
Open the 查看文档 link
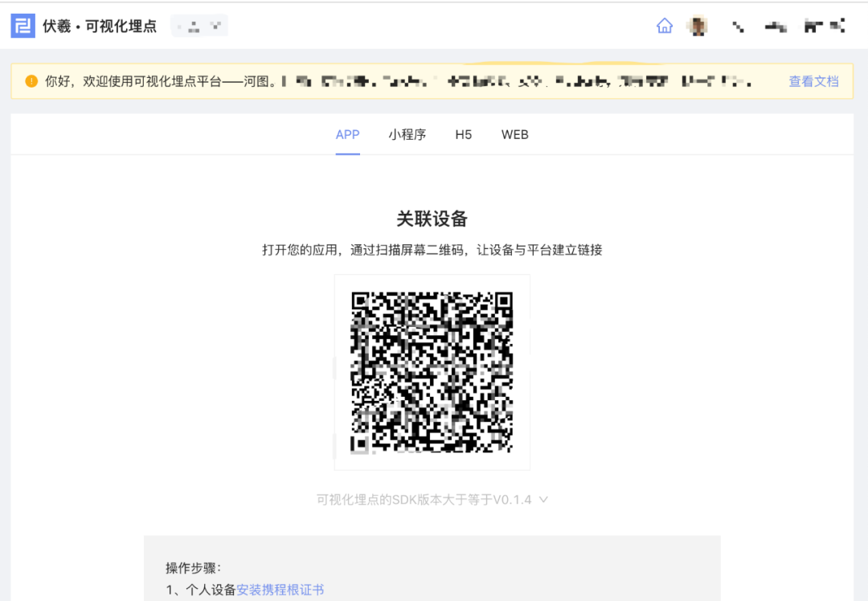(813, 81)
